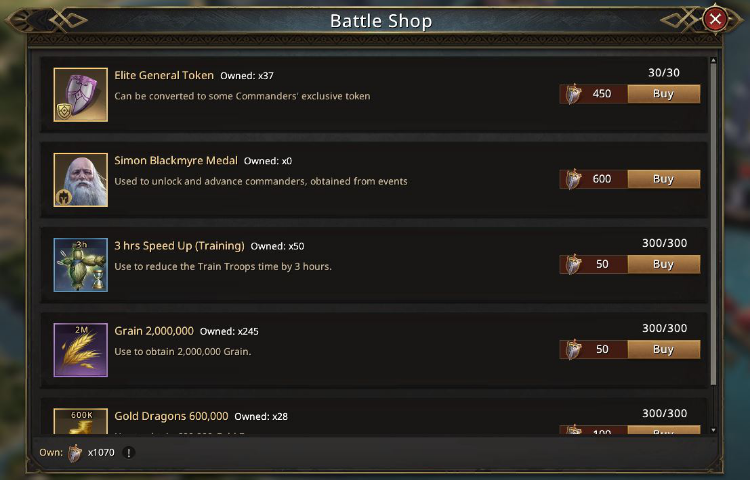Click the Elite General Token item name

pos(164,75)
